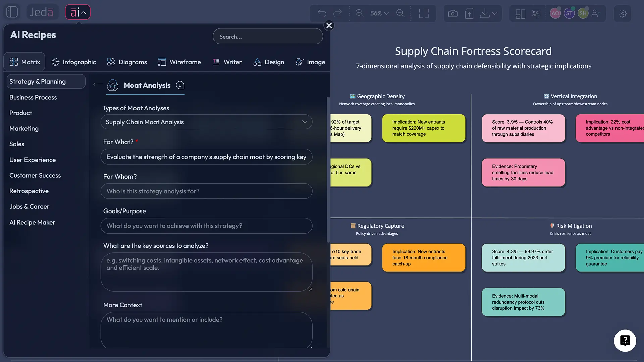The height and width of the screenshot is (362, 644).
Task: Zoom out with the magnifier minus icon
Action: point(400,13)
